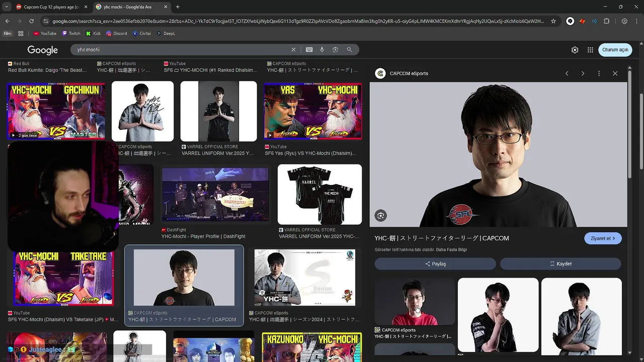Open 'SF6 Yas (Ryu) VS YHC-Mochi' result title
644x362 pixels.
[310, 153]
